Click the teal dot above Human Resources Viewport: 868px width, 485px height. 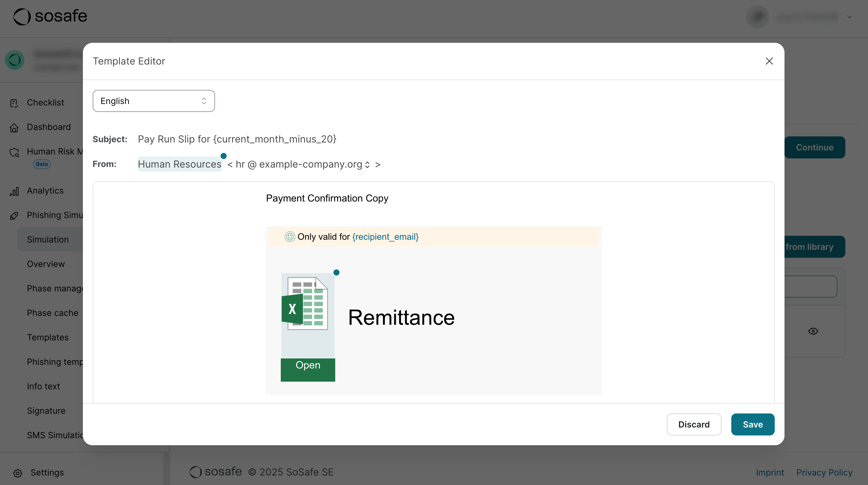coord(223,156)
